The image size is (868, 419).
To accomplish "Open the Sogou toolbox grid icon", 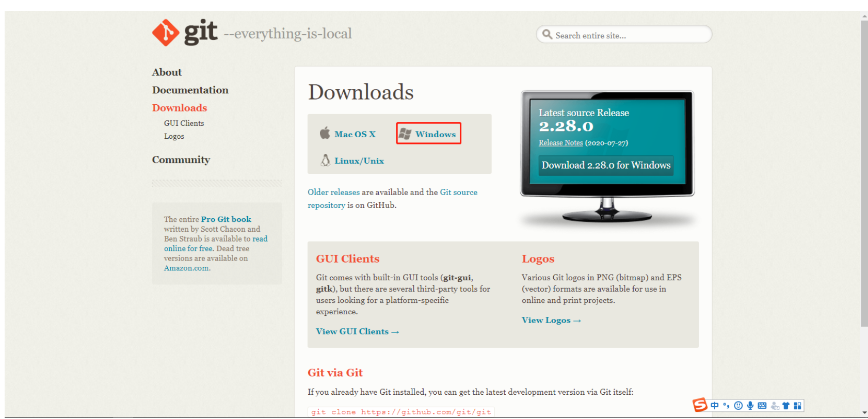I will [x=797, y=406].
